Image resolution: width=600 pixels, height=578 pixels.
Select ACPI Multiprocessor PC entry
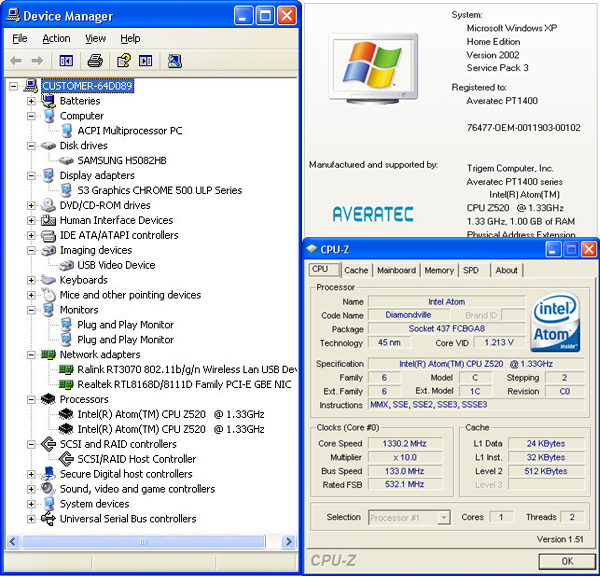(x=130, y=131)
